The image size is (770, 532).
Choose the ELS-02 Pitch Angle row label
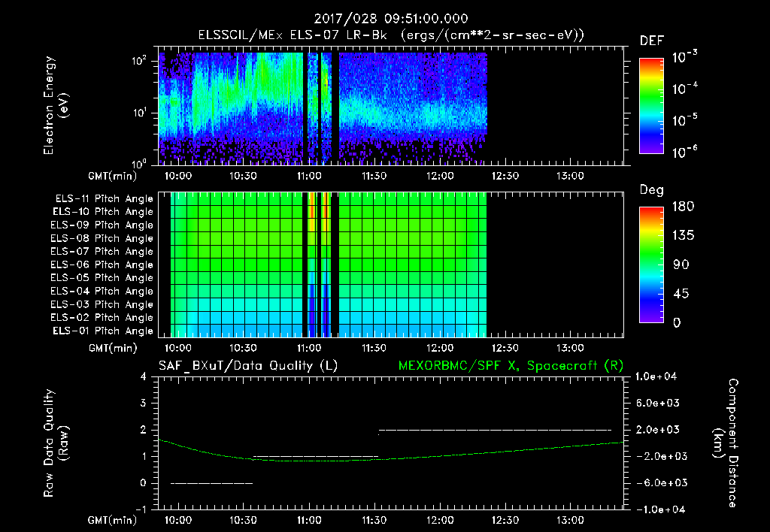pos(102,318)
